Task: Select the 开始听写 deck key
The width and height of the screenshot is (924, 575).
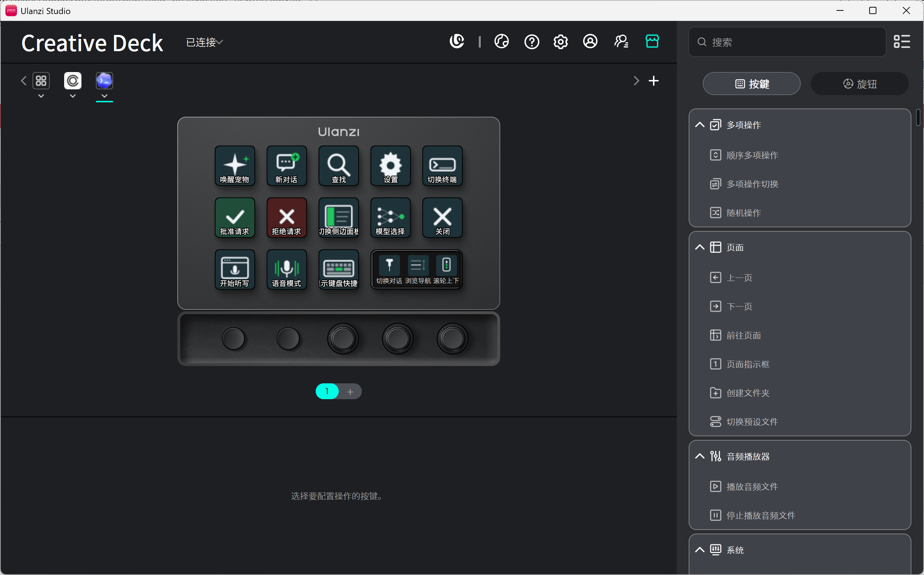Action: click(x=235, y=269)
